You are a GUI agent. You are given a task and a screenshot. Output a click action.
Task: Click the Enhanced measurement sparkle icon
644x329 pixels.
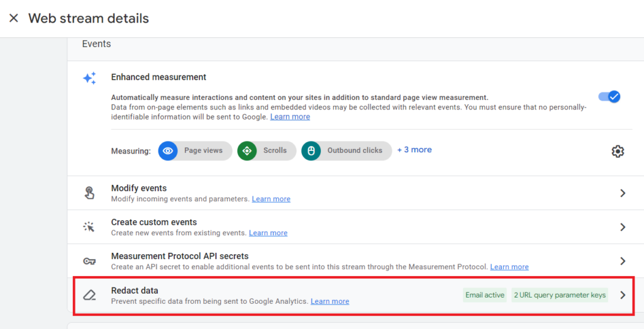(89, 77)
